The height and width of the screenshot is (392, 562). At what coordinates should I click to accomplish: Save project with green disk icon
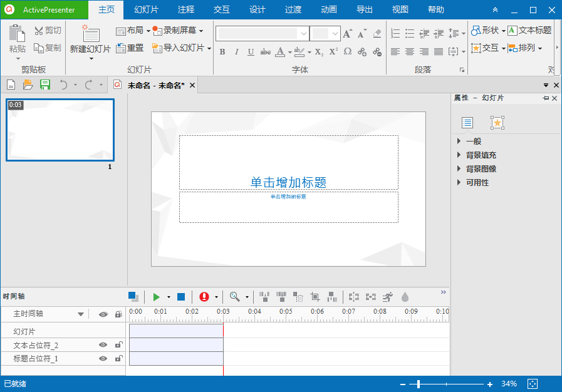pyautogui.click(x=45, y=85)
